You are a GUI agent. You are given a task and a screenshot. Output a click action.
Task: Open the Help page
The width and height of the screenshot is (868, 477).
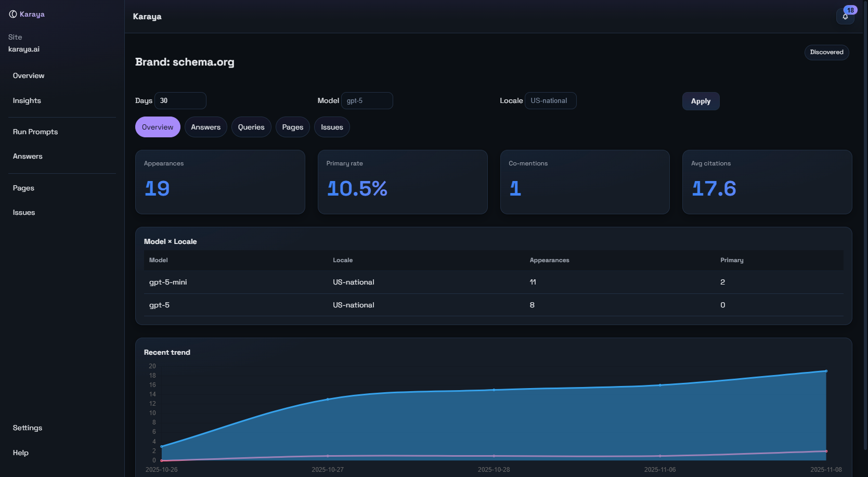pyautogui.click(x=21, y=453)
